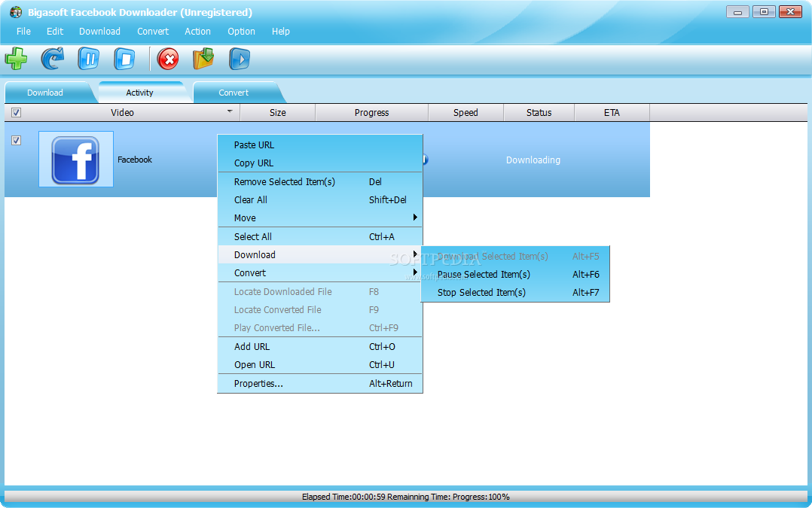Click the red Remove toolbar icon
This screenshot has width=812, height=508.
(168, 59)
